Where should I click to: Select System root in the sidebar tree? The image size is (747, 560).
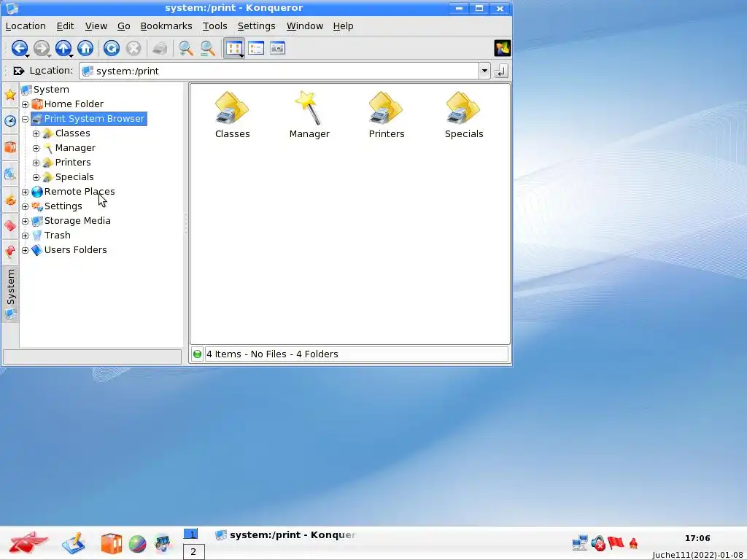pyautogui.click(x=45, y=90)
